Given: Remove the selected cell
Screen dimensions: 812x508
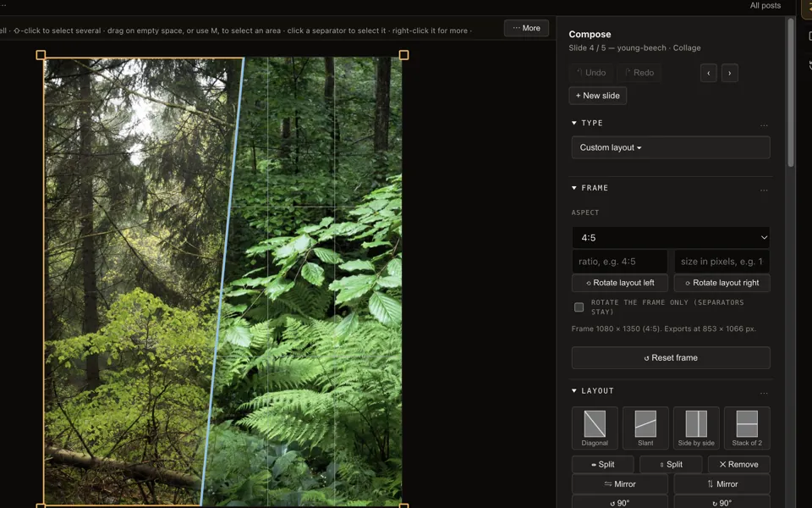Looking at the screenshot, I should pyautogui.click(x=738, y=465).
